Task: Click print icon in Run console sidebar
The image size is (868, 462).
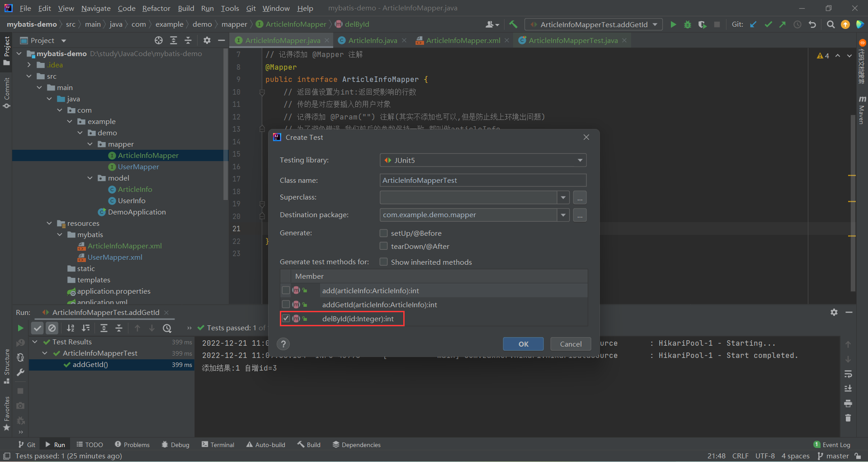Action: [x=848, y=403]
